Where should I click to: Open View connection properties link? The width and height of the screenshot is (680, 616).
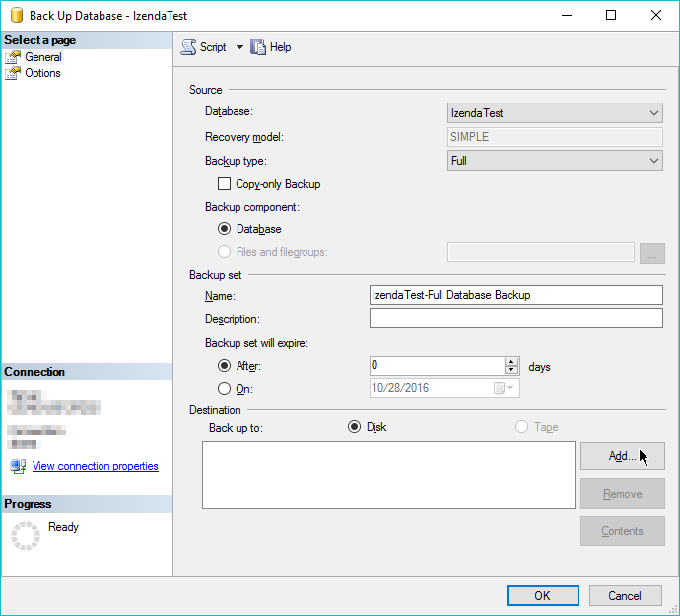click(96, 466)
